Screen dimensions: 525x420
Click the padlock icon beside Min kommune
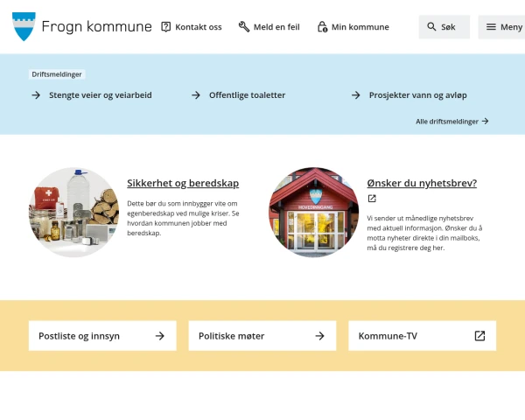point(322,27)
